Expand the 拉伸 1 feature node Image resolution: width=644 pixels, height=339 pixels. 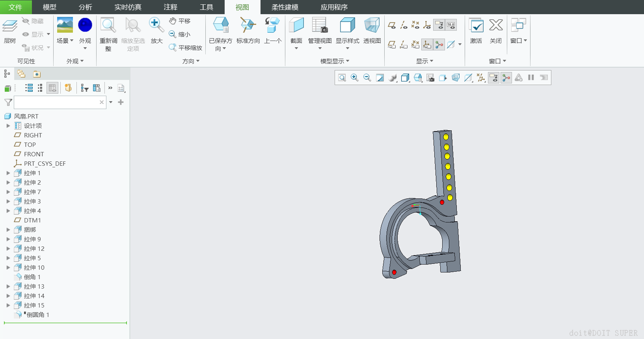pyautogui.click(x=8, y=173)
